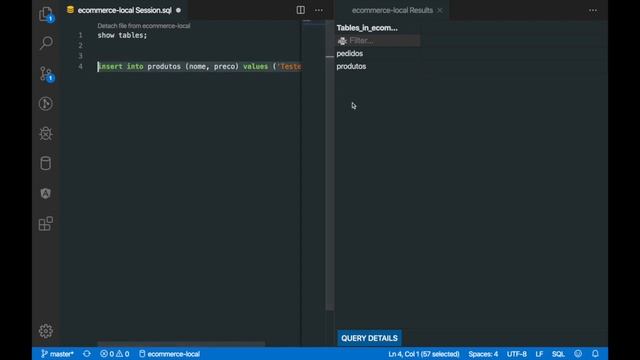The width and height of the screenshot is (640, 360).
Task: Open the GitLens view icon
Action: tap(46, 103)
